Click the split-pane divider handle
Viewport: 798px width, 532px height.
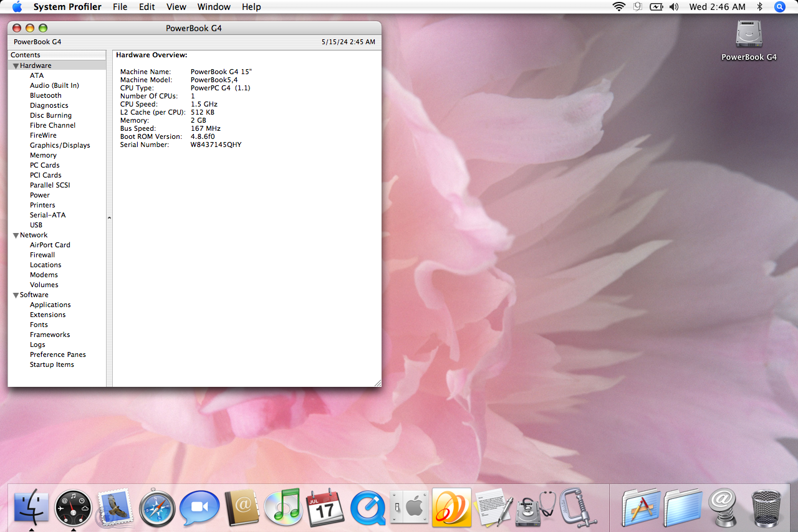coord(109,218)
